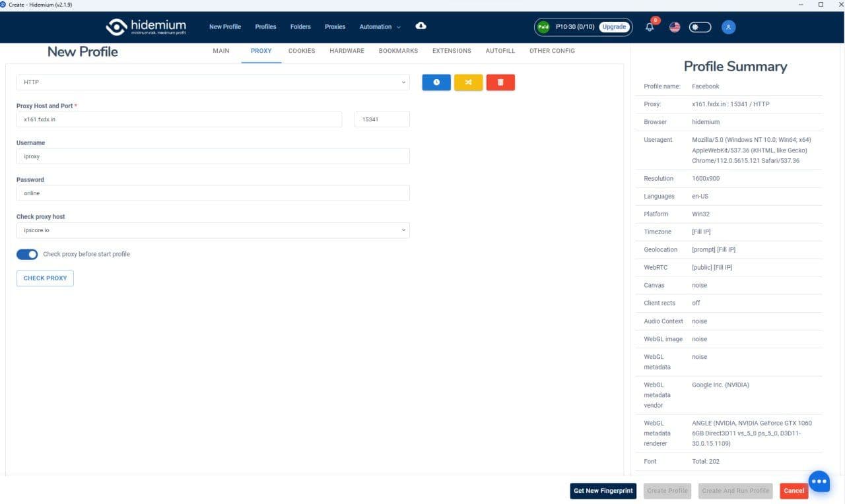
Task: Switch to the HARDWARE tab
Action: click(347, 51)
